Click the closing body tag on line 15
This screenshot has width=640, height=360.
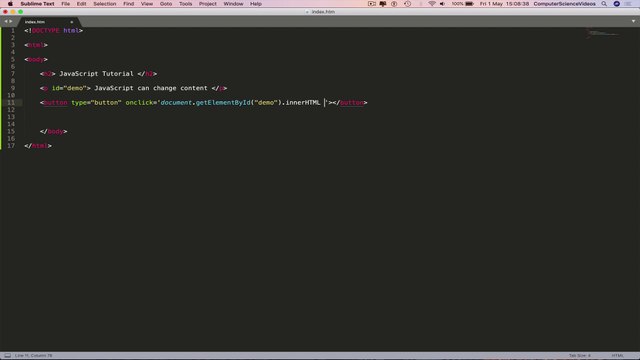(x=53, y=131)
